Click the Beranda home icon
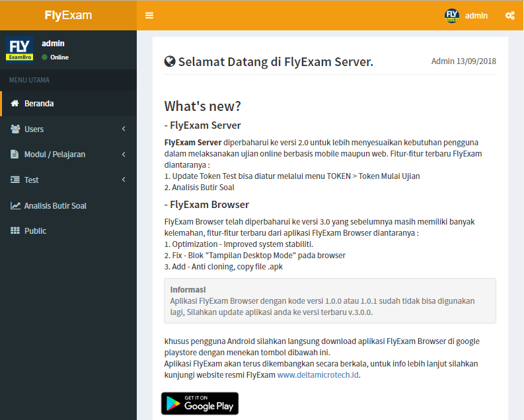Viewport: 524px width, 420px height. click(x=15, y=103)
